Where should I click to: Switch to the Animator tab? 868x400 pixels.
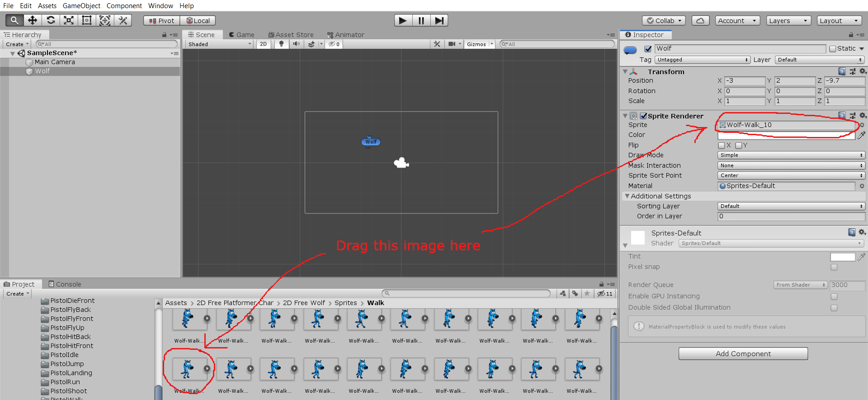tap(346, 35)
